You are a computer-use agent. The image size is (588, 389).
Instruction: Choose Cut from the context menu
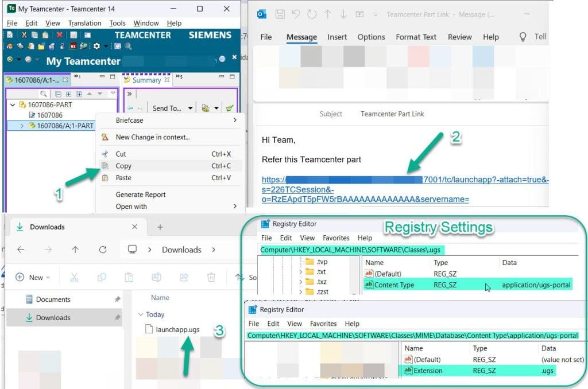pos(168,154)
